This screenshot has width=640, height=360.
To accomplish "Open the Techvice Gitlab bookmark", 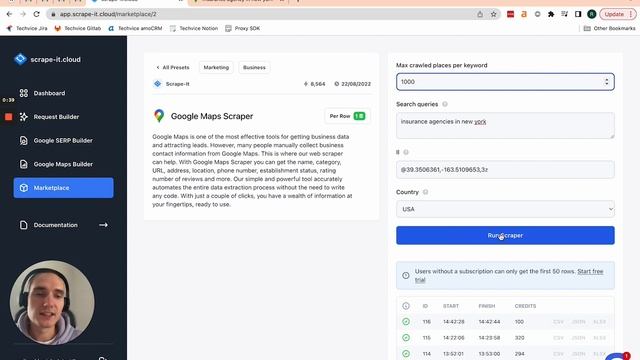I will [78, 28].
